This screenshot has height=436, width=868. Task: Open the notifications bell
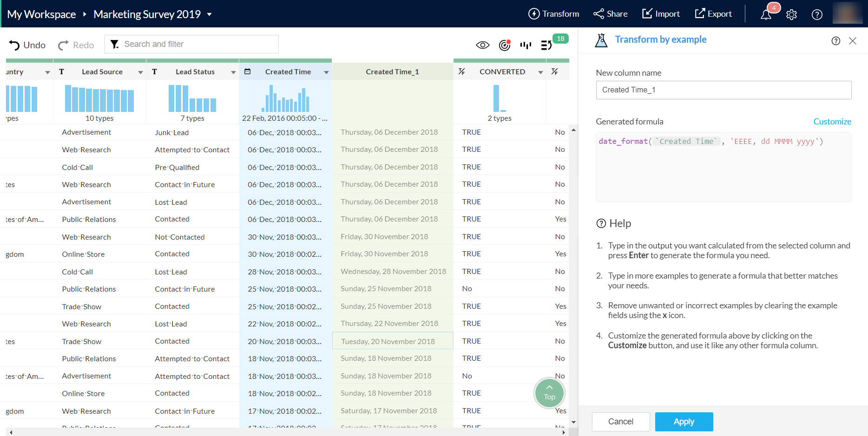click(766, 14)
